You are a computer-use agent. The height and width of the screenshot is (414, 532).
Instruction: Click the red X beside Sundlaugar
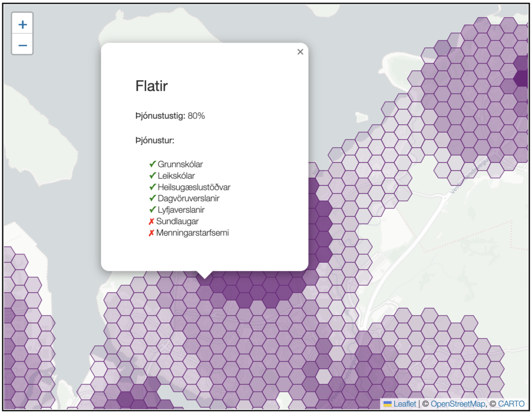[x=151, y=222]
